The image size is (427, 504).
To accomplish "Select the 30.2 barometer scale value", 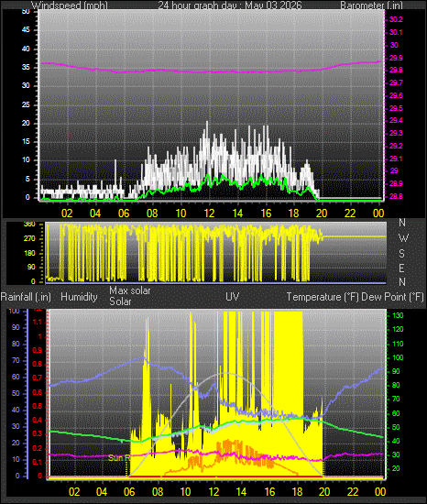I will click(396, 19).
